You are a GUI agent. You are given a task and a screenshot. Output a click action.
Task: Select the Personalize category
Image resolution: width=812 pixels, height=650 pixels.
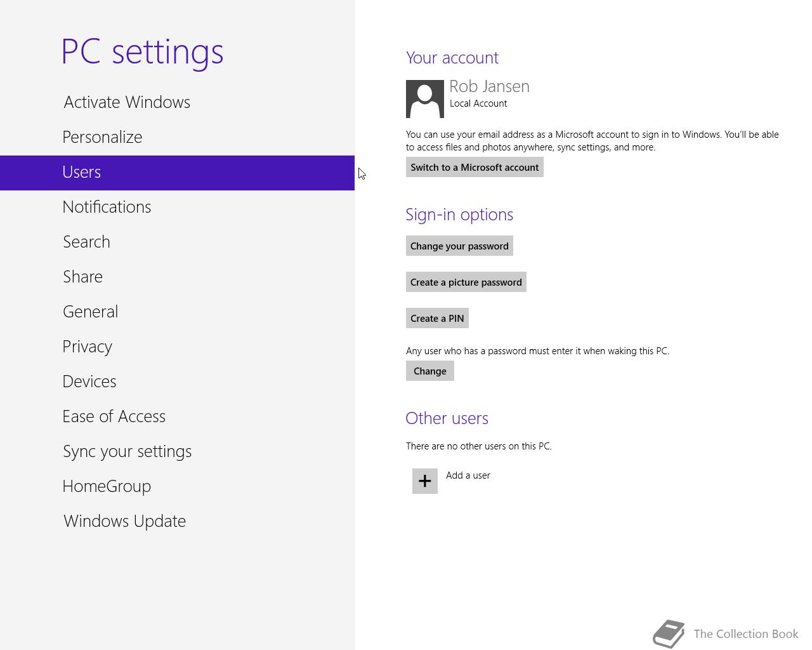(x=177, y=137)
